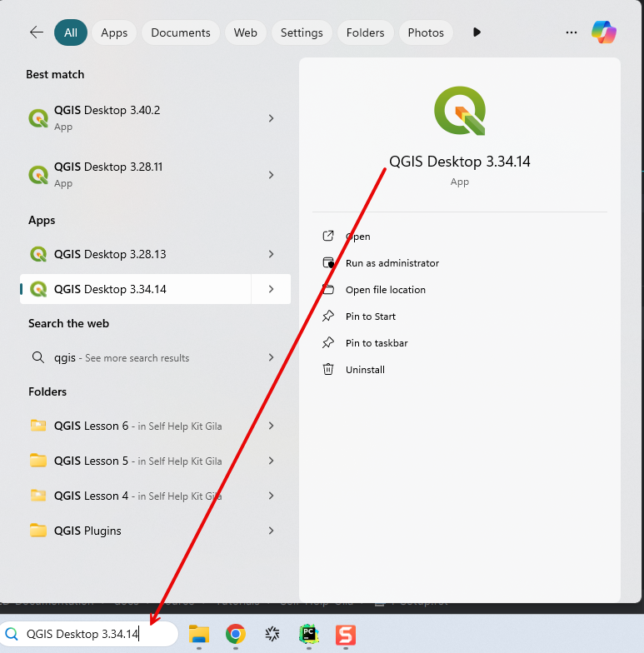Switch to the Apps filter tab
644x653 pixels.
(x=114, y=32)
